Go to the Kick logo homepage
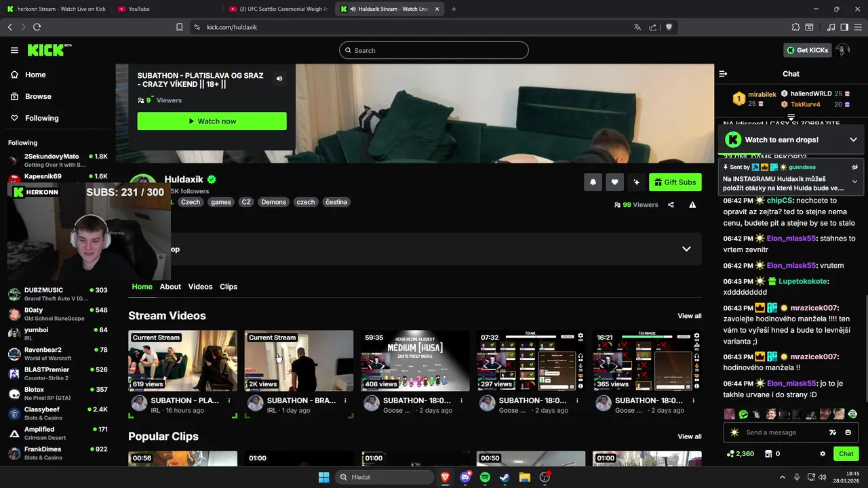Image resolution: width=868 pixels, height=488 pixels. (x=48, y=50)
